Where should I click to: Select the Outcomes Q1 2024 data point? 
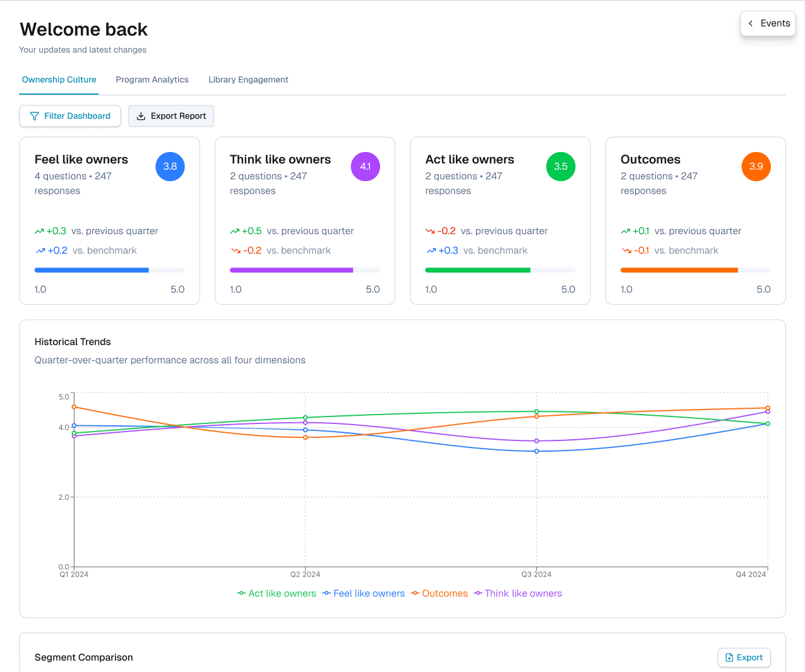tap(74, 407)
